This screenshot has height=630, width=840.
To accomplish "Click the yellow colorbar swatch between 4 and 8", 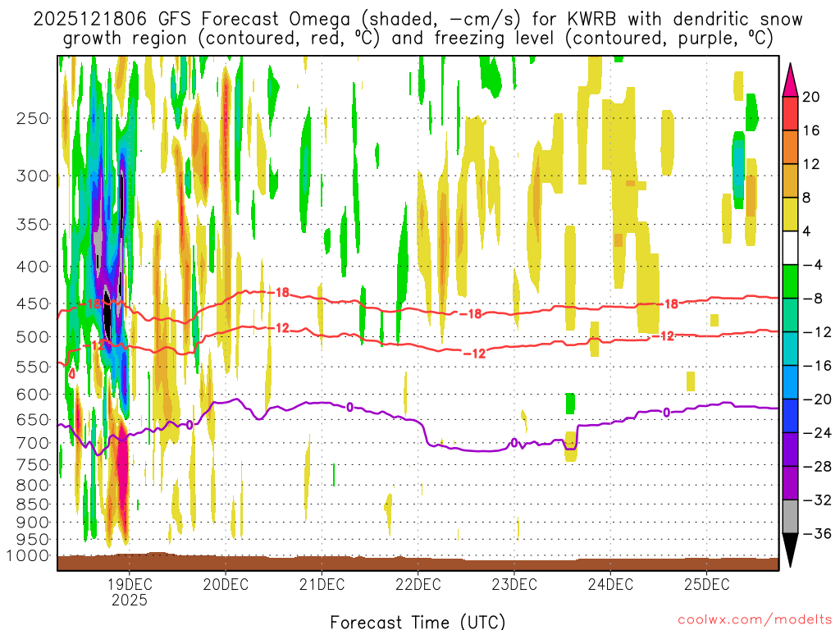I will [x=790, y=214].
